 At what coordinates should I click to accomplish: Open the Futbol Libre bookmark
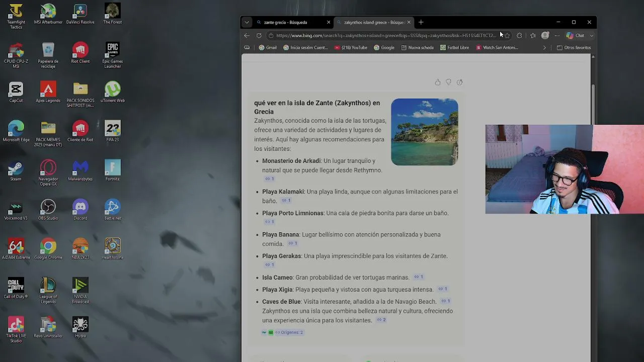click(454, 48)
